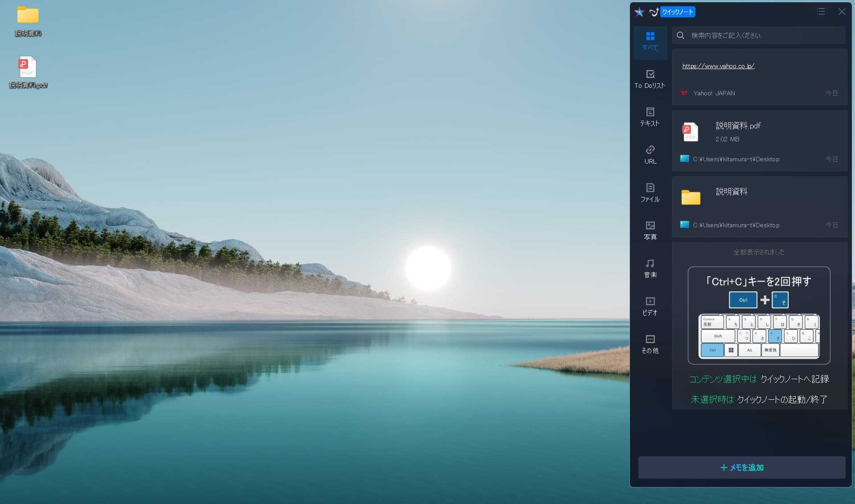Close the Quick Note panel

(842, 12)
